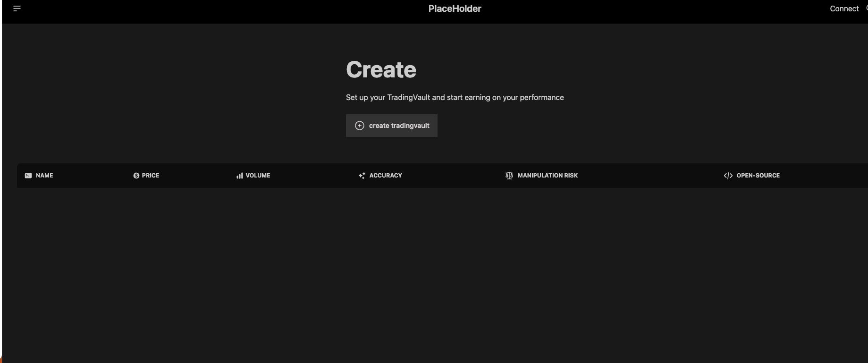Screen dimensions: 868x363
Task: Sort by MANIPULATION RISK column header
Action: pyautogui.click(x=548, y=176)
